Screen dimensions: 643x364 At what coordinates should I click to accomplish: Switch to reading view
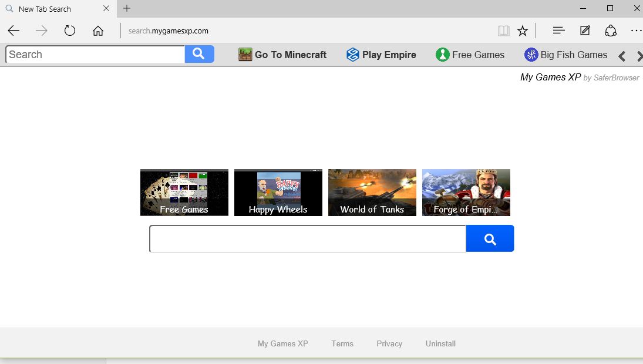504,31
